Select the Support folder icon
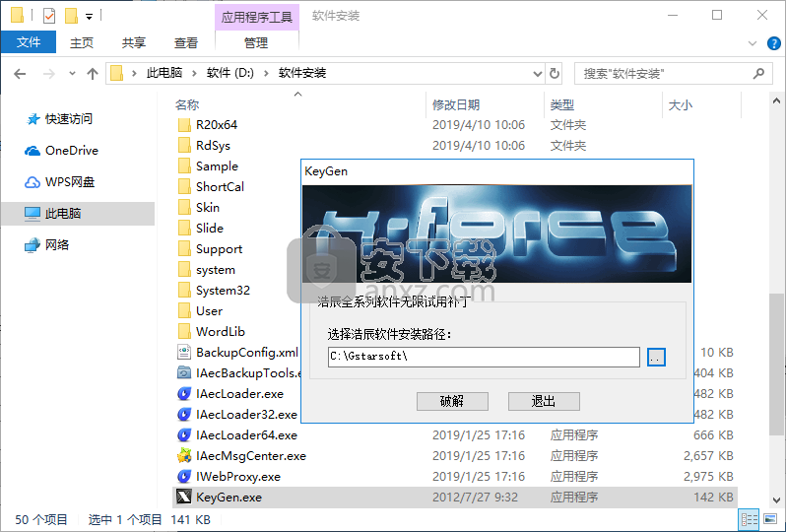The height and width of the screenshot is (532, 786). click(x=184, y=248)
